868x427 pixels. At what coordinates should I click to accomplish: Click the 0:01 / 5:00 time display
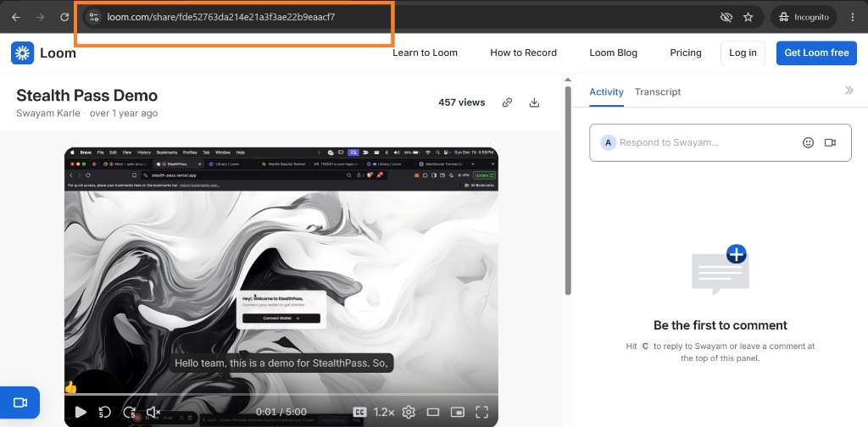pyautogui.click(x=281, y=412)
